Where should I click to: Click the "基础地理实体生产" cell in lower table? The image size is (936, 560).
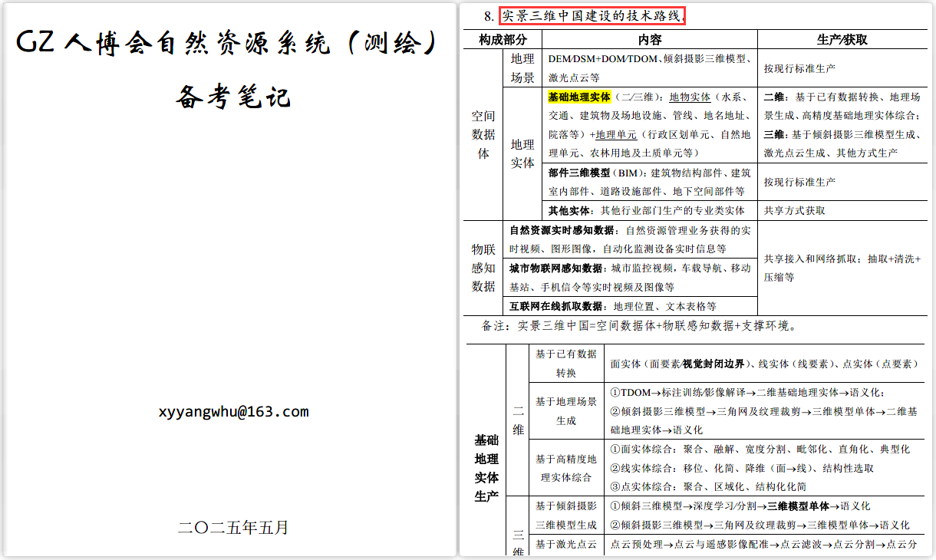486,468
